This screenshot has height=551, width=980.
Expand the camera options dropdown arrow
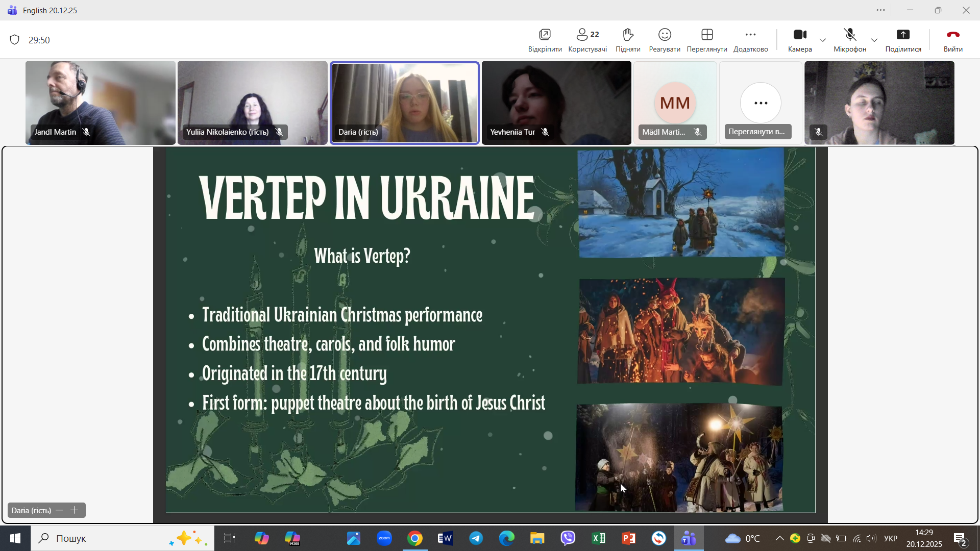[x=823, y=40]
